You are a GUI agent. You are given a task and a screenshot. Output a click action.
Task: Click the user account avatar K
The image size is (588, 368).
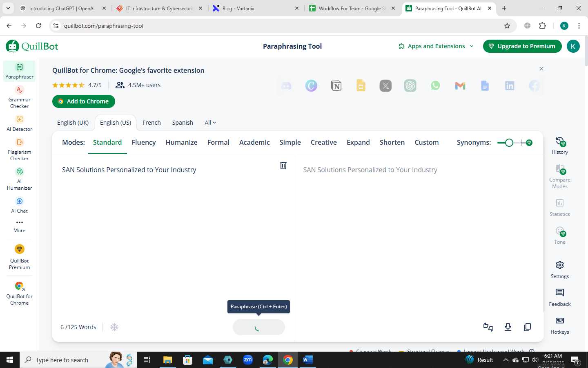click(573, 46)
